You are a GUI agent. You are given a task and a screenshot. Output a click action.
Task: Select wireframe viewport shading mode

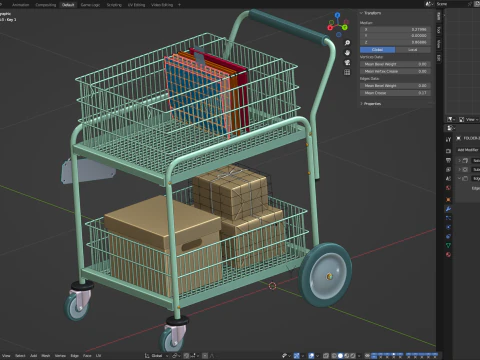[x=334, y=356]
